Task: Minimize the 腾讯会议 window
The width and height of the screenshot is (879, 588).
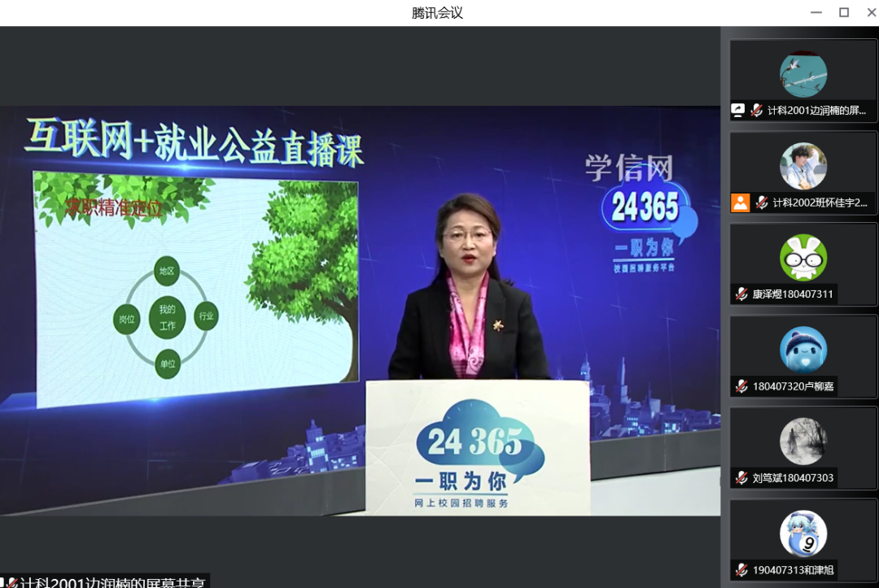Action: (x=816, y=12)
